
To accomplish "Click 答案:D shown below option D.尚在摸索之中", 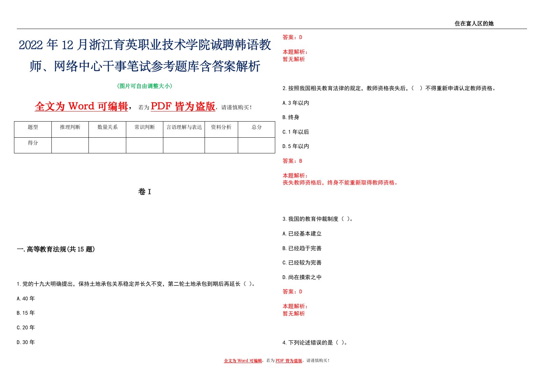I will coord(292,292).
